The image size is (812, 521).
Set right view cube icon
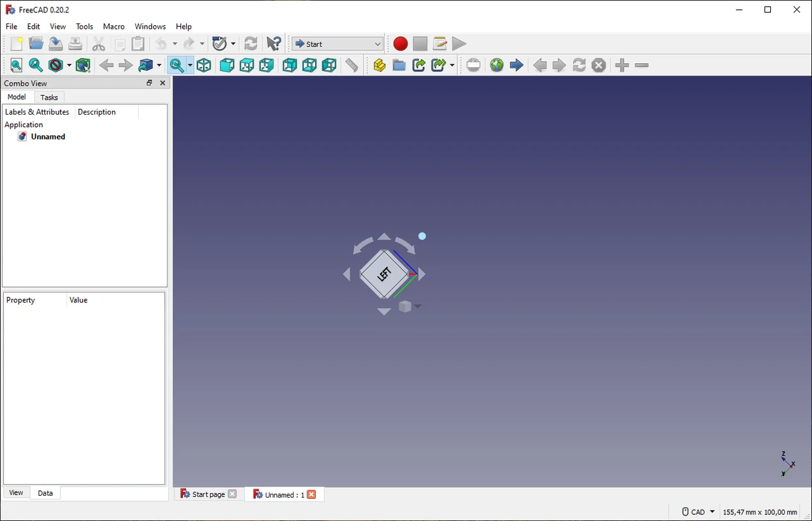click(x=266, y=65)
